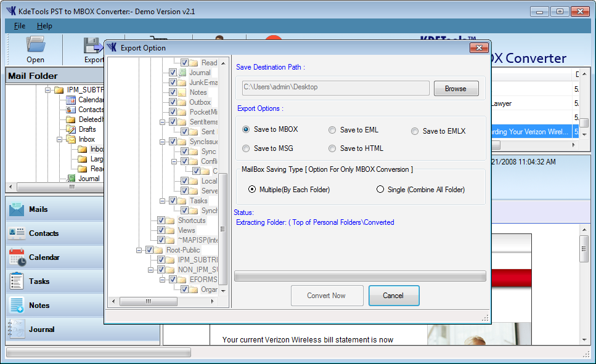This screenshot has width=596, height=364.
Task: Open the Journal panel icon
Action: click(x=17, y=330)
